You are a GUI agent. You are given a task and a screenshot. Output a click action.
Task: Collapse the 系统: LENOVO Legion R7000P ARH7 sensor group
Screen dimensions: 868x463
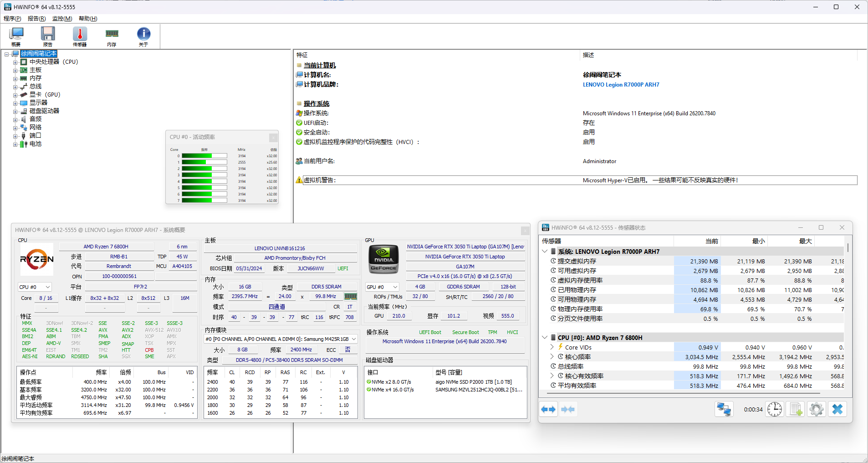[x=545, y=251]
